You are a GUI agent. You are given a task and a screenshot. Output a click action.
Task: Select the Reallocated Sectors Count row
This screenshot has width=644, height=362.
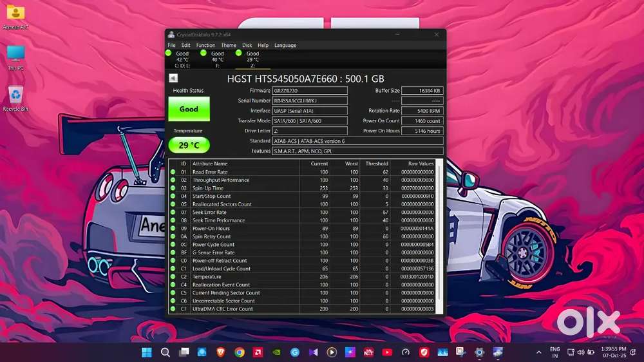[222, 204]
